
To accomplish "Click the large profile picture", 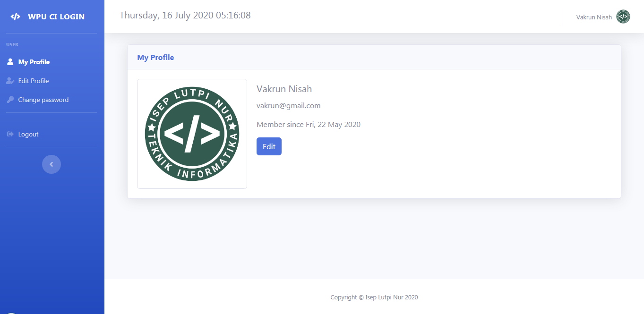I will tap(192, 134).
